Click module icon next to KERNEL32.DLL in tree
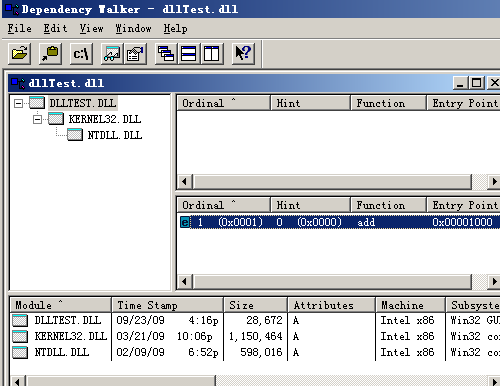 pos(56,119)
